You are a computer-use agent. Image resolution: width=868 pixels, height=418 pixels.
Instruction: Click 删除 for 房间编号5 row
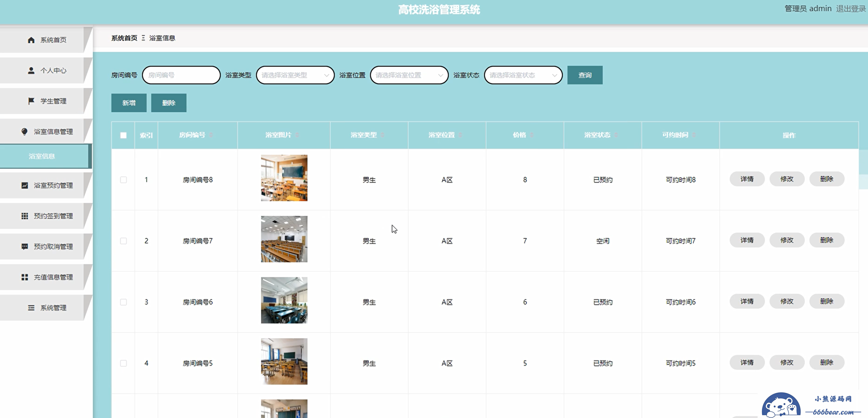point(827,363)
